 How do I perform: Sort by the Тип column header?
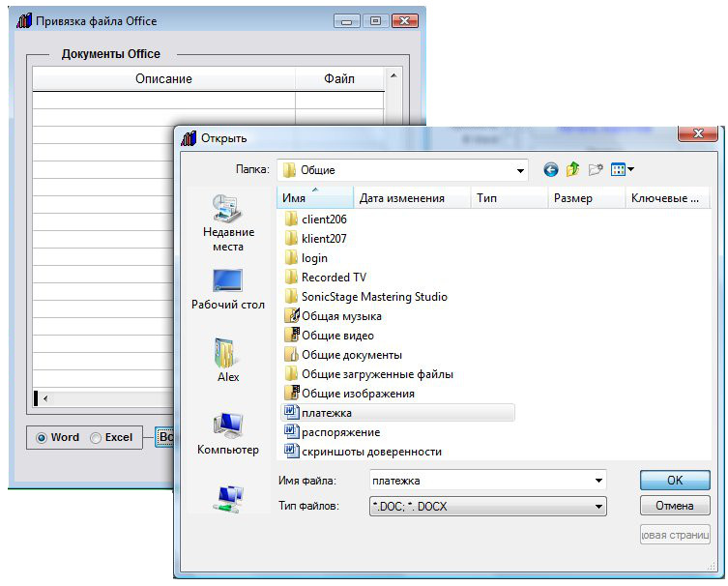[x=510, y=198]
